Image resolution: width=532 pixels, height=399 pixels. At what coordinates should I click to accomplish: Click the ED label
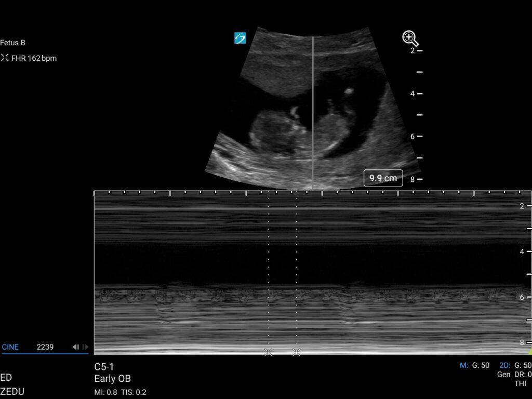(x=6, y=377)
